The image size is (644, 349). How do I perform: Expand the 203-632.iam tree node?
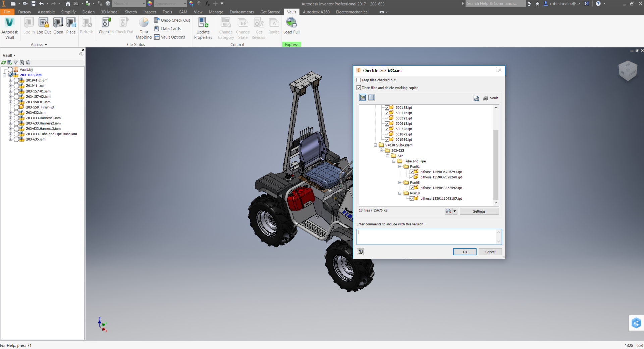pyautogui.click(x=10, y=113)
